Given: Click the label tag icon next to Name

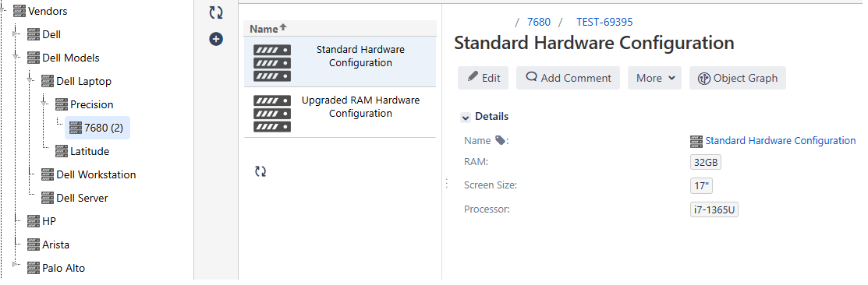Looking at the screenshot, I should [x=500, y=141].
